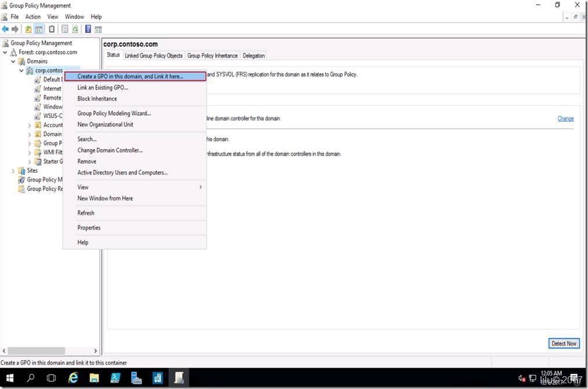Click the Detect Now button
This screenshot has width=588, height=389.
click(564, 343)
